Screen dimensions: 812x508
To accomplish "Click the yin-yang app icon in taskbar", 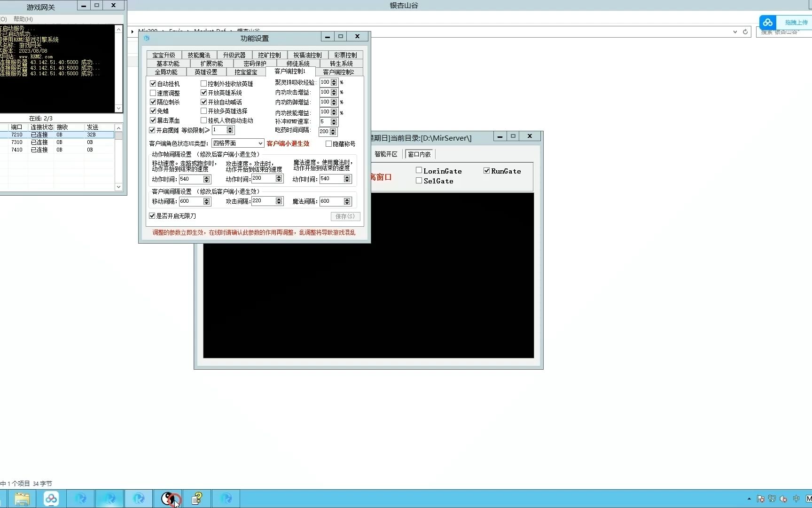I will (x=168, y=499).
